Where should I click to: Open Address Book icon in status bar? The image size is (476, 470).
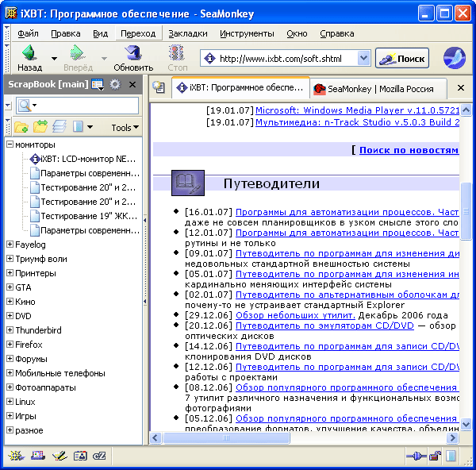[80, 456]
